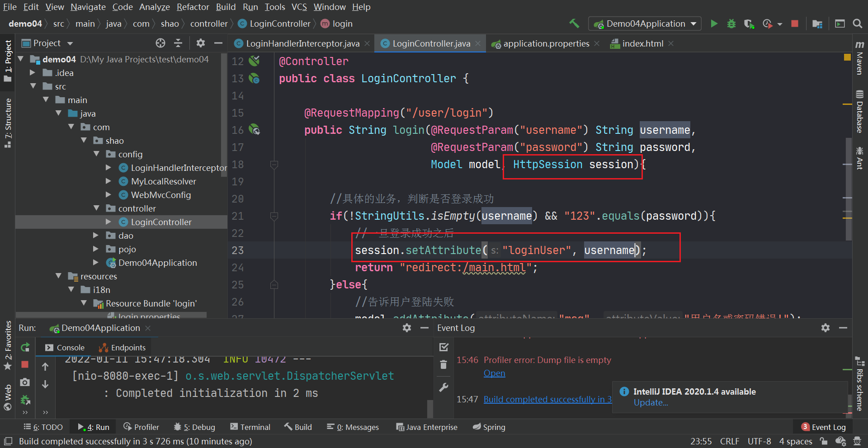
Task: Expand the dao package
Action: (96, 235)
